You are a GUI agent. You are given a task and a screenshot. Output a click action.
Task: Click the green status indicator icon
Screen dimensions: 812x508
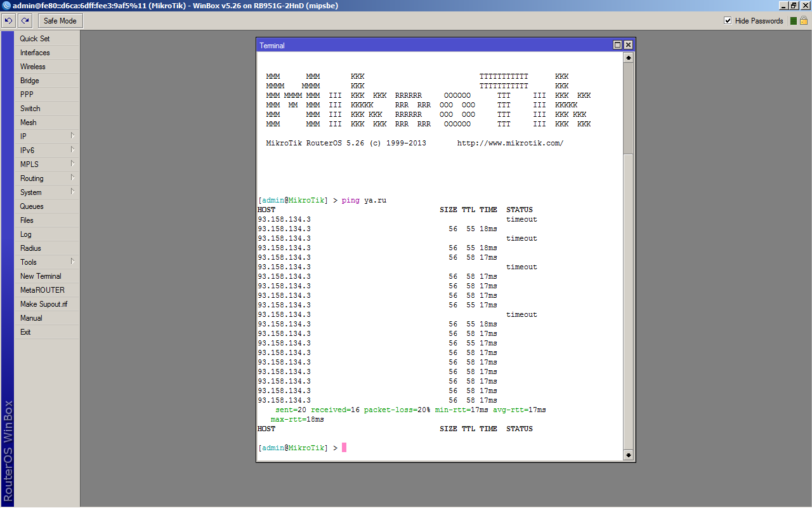792,21
